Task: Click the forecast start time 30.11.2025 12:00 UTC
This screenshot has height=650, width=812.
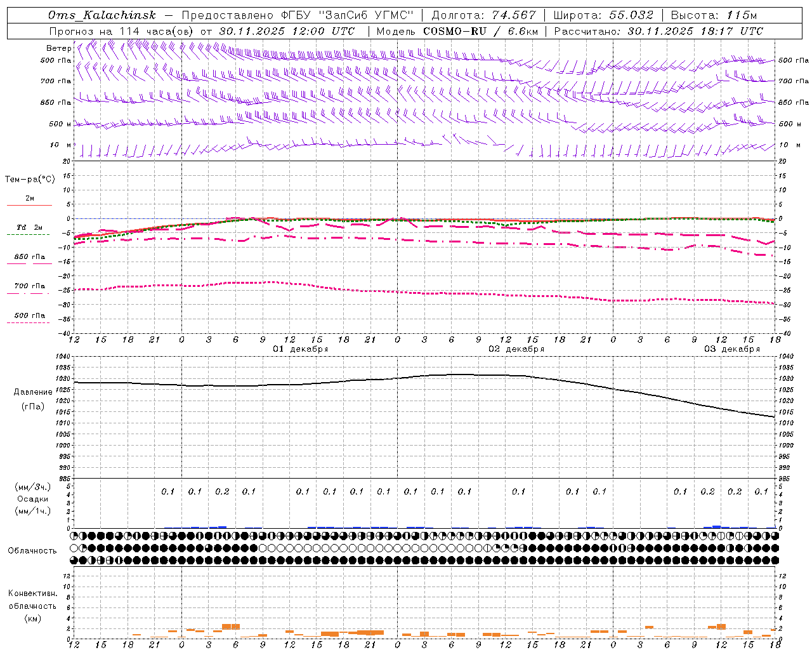Action: (x=287, y=31)
